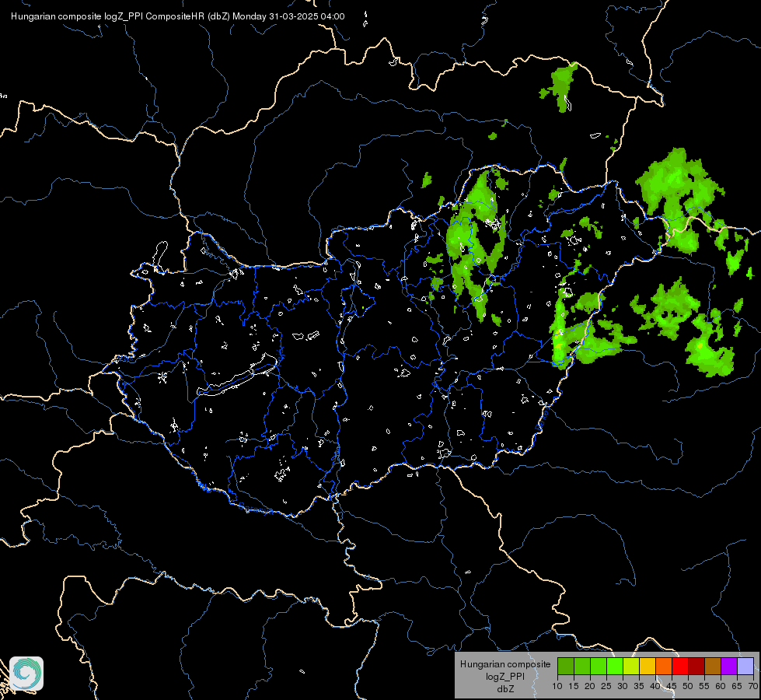Click the timestamp 'Monday 31-03-2025 04:00'
Image resolution: width=761 pixels, height=700 pixels.
pos(288,16)
